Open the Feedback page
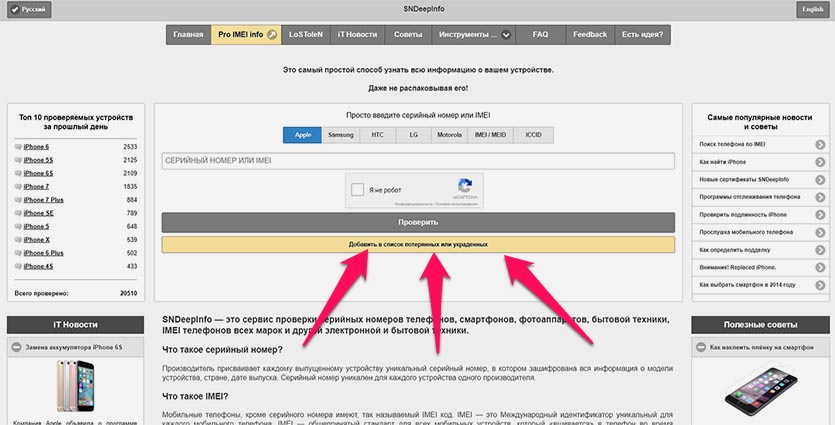The width and height of the screenshot is (835, 425). (x=590, y=35)
